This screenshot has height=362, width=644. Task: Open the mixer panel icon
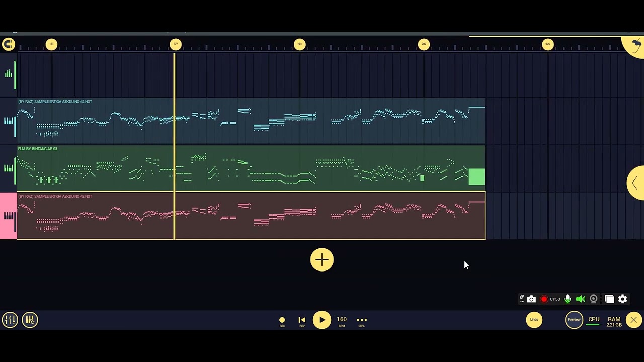[10, 320]
